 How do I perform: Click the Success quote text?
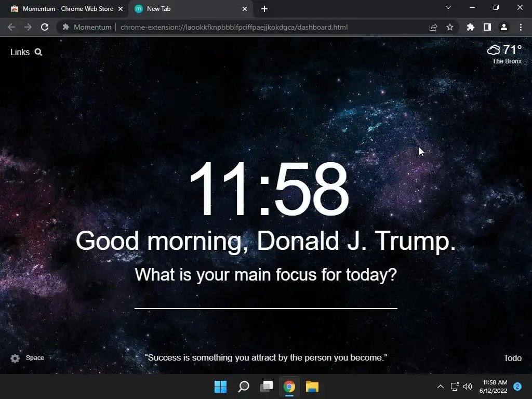tap(266, 357)
